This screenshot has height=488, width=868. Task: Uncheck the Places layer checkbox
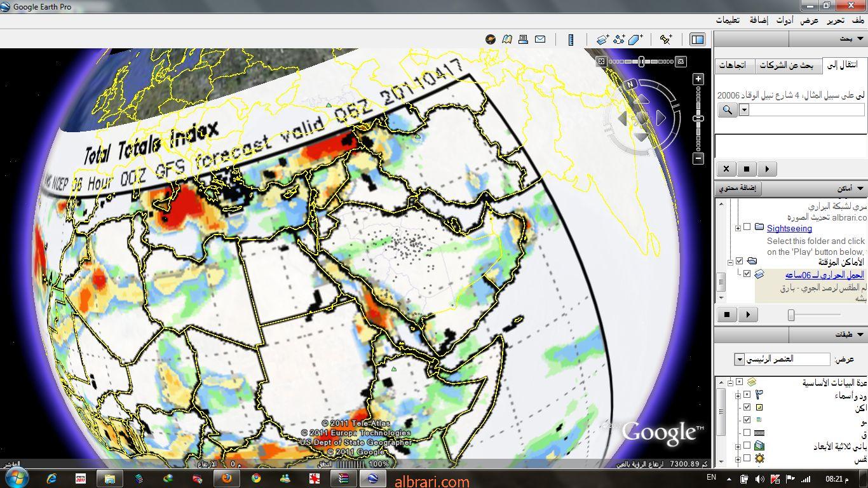pyautogui.click(x=747, y=407)
